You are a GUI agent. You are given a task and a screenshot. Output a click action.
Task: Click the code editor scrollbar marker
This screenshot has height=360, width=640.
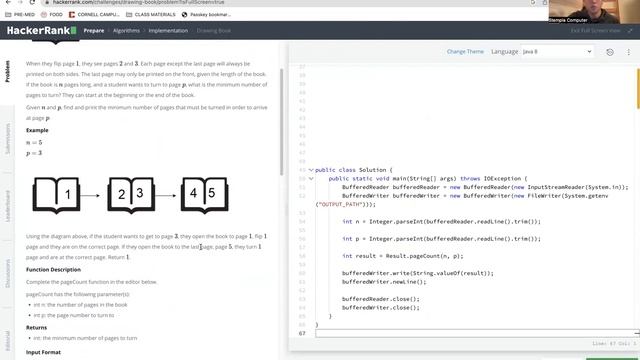point(638,89)
